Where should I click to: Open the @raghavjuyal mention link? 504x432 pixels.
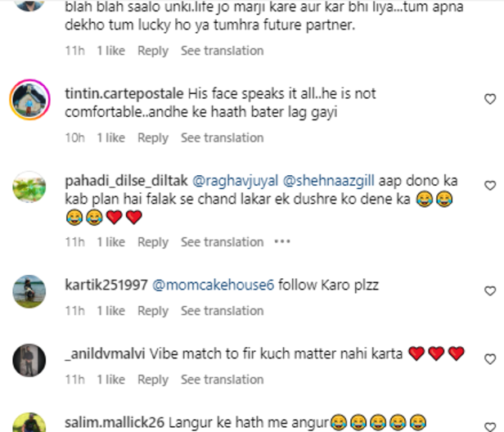click(236, 181)
